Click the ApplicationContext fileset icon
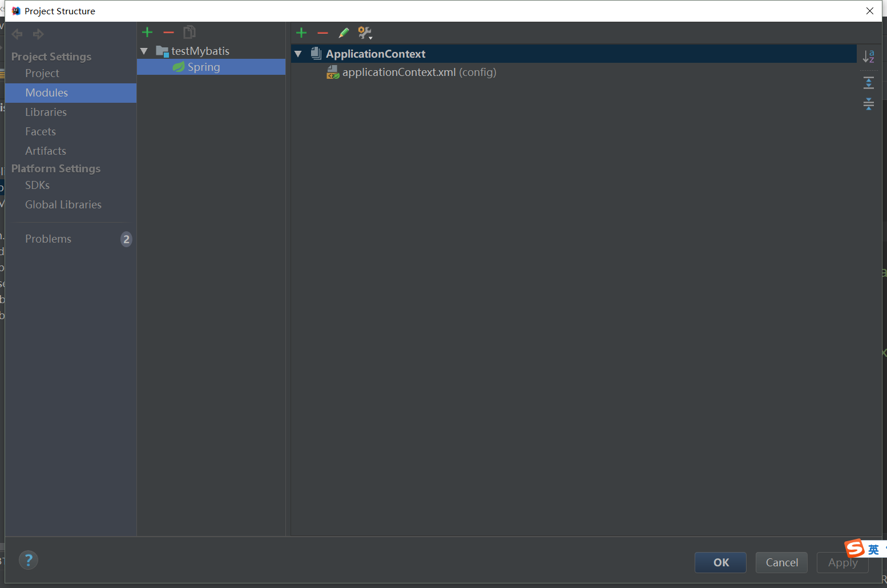Screen dimensions: 887x588 [316, 54]
